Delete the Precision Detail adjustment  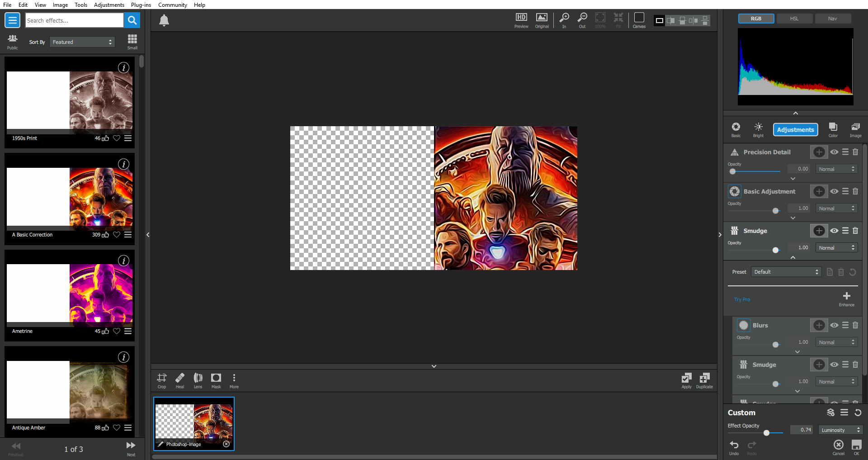point(855,152)
